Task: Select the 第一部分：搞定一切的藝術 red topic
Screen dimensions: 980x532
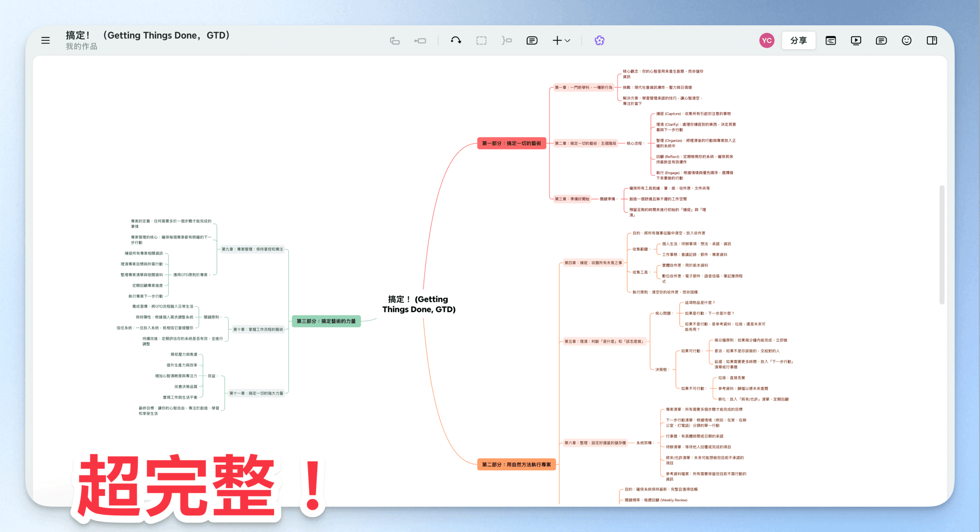Action: 511,143
